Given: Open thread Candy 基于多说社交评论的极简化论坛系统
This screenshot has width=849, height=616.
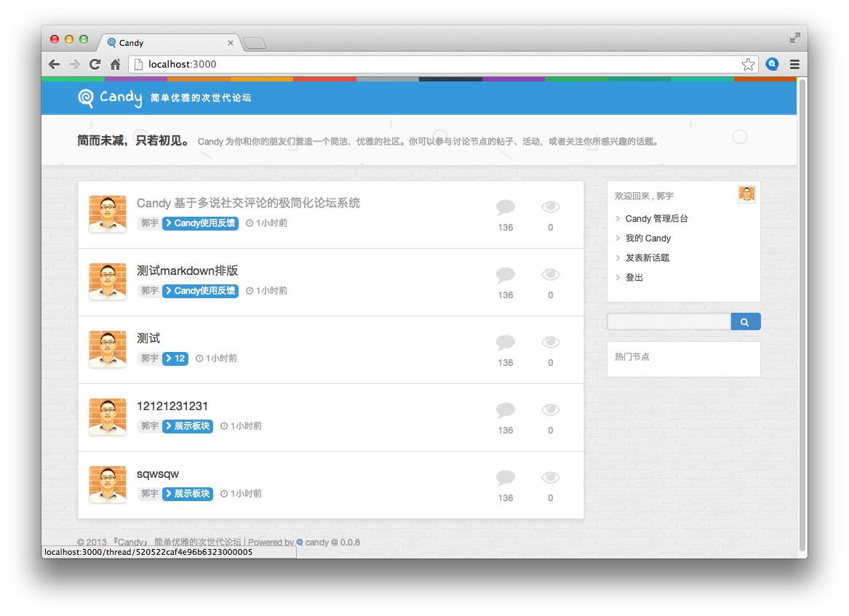Looking at the screenshot, I should click(x=249, y=203).
